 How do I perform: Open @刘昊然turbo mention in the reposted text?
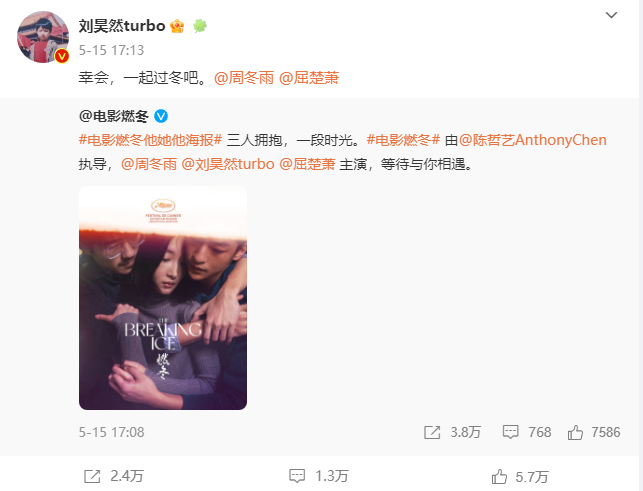[228, 164]
